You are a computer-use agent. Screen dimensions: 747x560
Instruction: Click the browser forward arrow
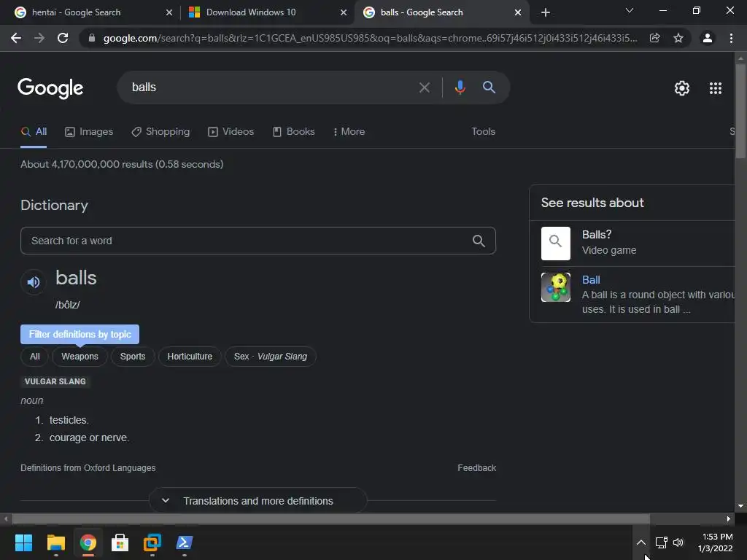click(x=39, y=38)
